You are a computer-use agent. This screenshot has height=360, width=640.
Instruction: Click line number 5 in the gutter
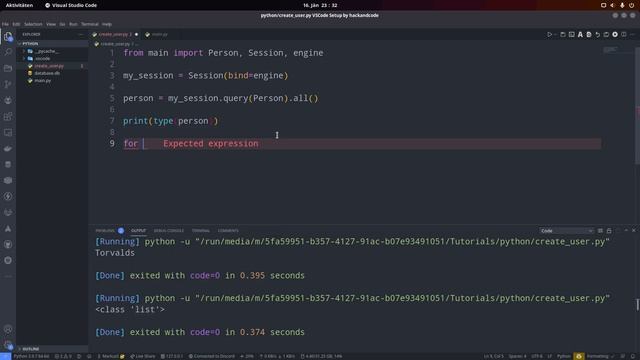point(112,98)
